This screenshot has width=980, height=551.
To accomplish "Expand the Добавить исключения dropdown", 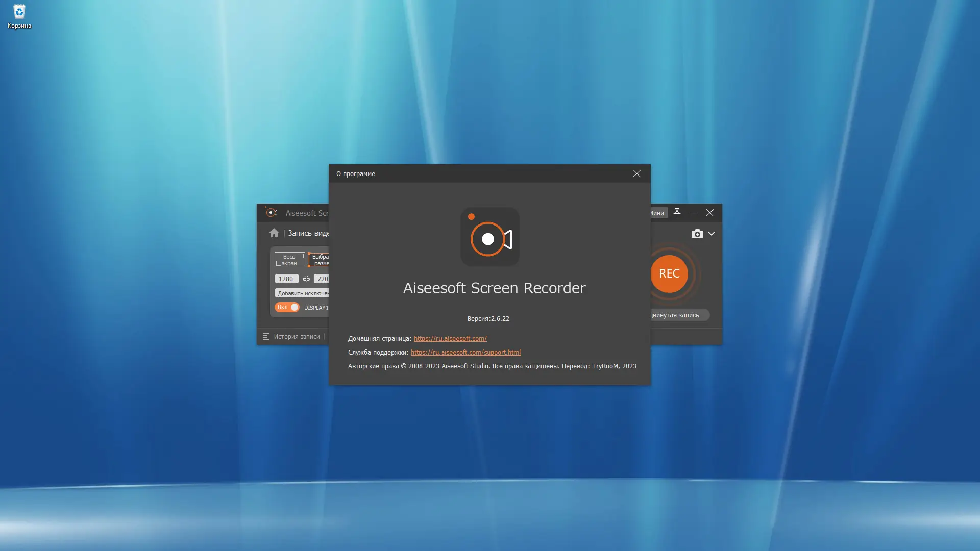I will [302, 293].
